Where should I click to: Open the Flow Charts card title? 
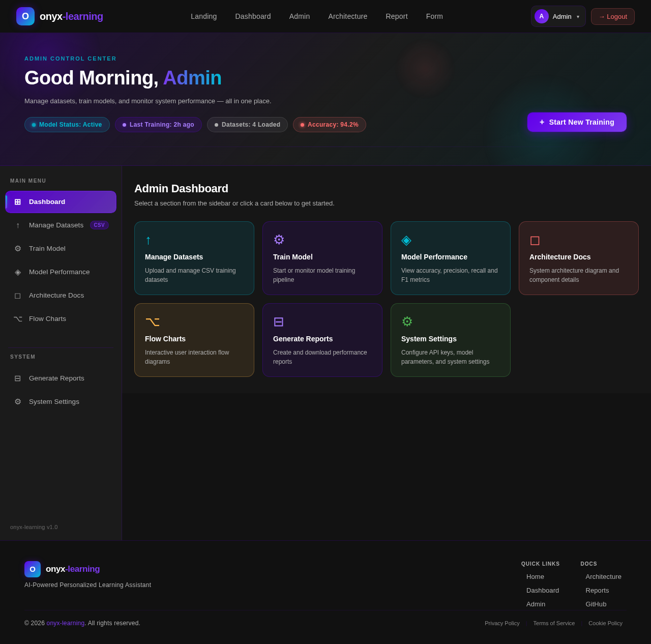(165, 339)
